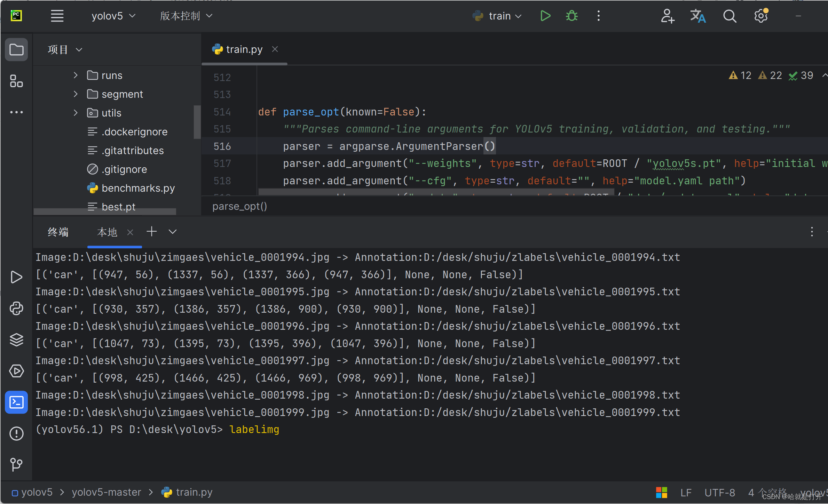The width and height of the screenshot is (828, 504).
Task: Expand the runs folder
Action: click(x=76, y=75)
